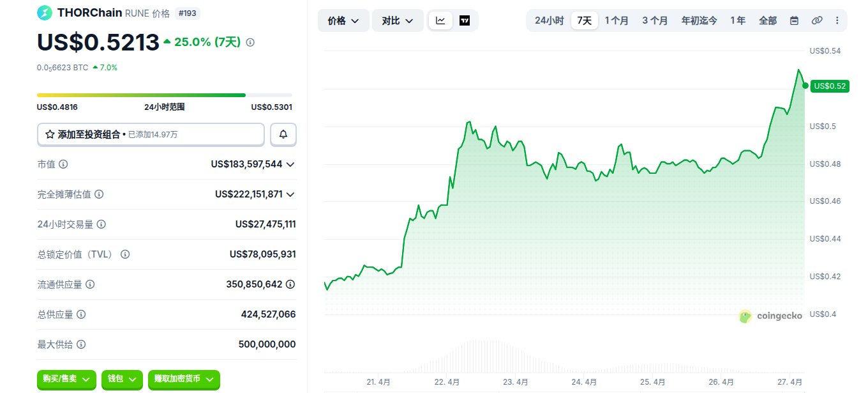Click the 22. 4月 date label on chart axis
Viewport: 868px width, 393px height.
tap(447, 381)
